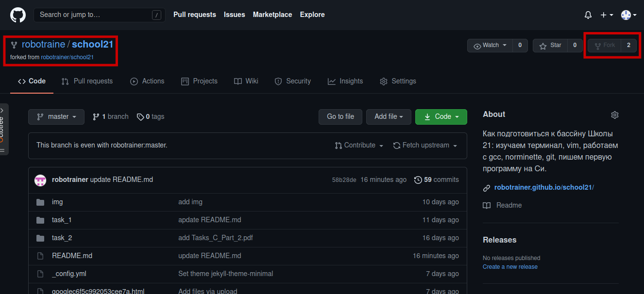Open the add img commit message
644x294 pixels.
tap(190, 202)
